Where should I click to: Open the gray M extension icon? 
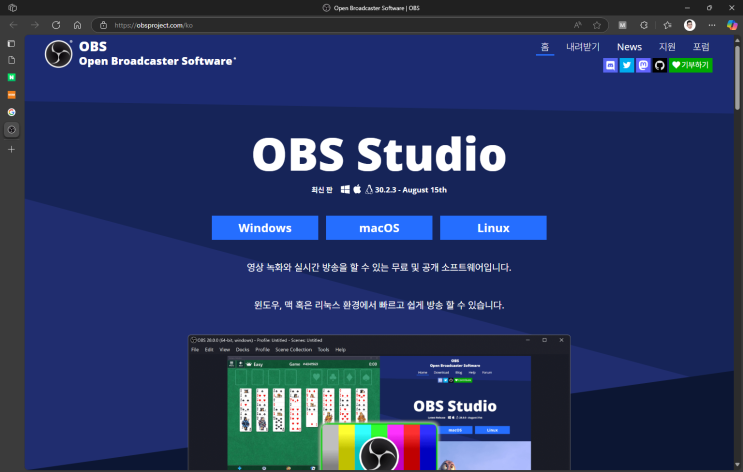[x=622, y=25]
